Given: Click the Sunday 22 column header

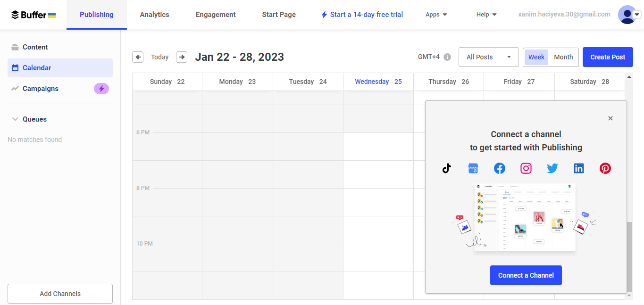Looking at the screenshot, I should [x=167, y=82].
